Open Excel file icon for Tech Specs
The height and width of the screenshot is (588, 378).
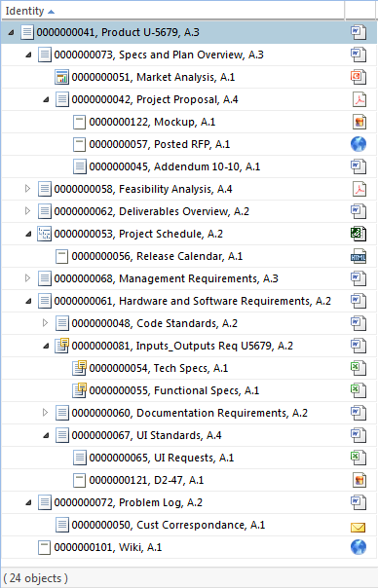[359, 368]
